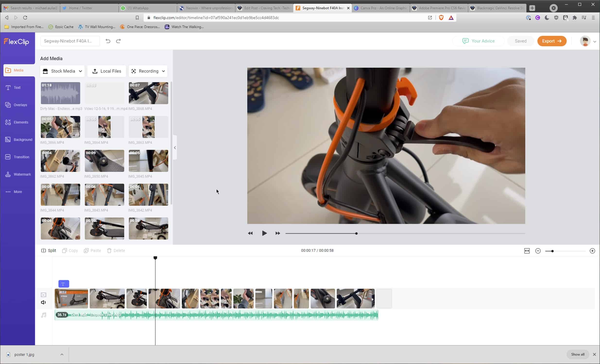Select the IMG_3850.MP4 media thumbnail

coord(104,161)
